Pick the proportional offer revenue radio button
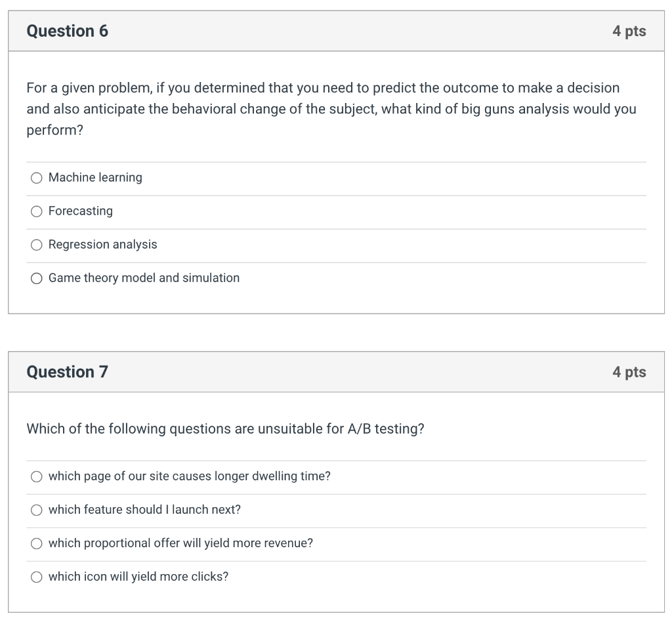The width and height of the screenshot is (672, 622). click(37, 543)
